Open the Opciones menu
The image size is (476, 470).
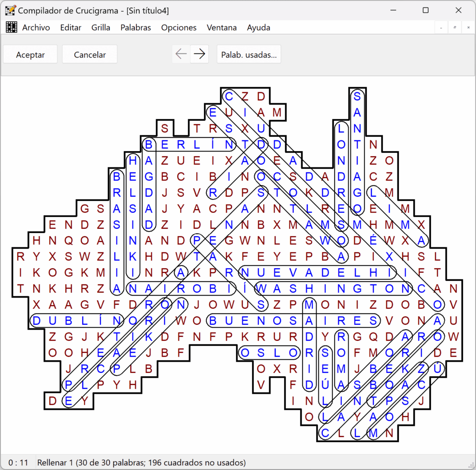179,27
